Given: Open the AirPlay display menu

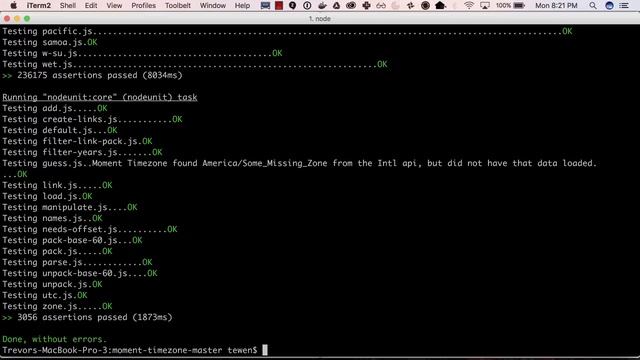Looking at the screenshot, I should click(485, 5).
